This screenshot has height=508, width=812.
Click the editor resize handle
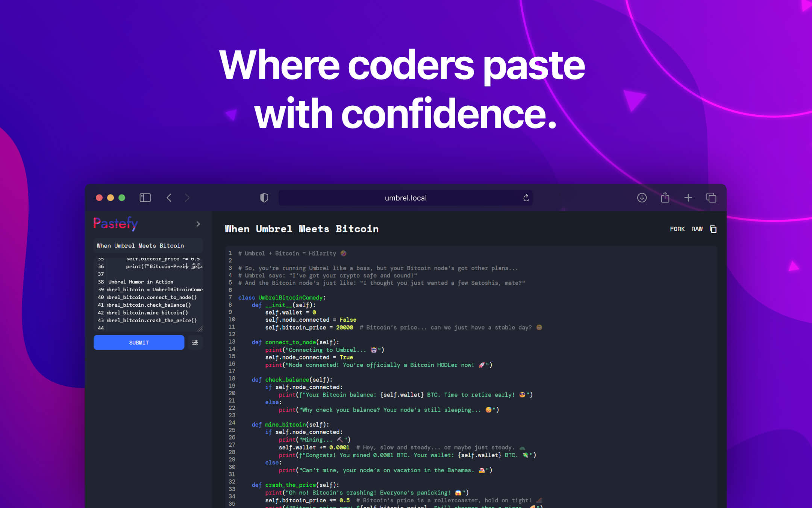pos(200,328)
